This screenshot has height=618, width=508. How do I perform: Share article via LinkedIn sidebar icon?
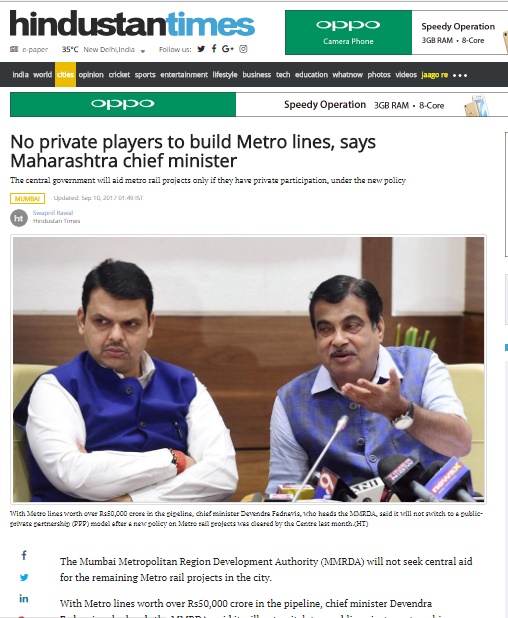(x=24, y=599)
